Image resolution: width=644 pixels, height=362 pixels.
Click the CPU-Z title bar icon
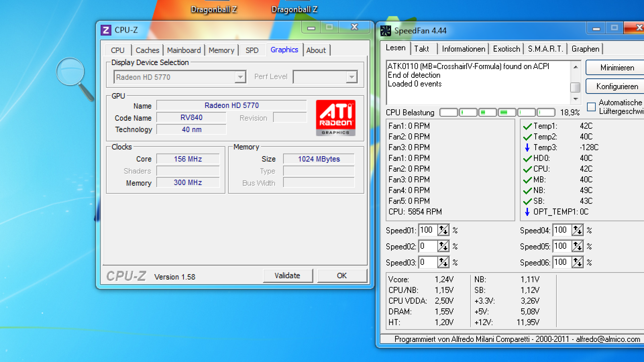pos(106,30)
